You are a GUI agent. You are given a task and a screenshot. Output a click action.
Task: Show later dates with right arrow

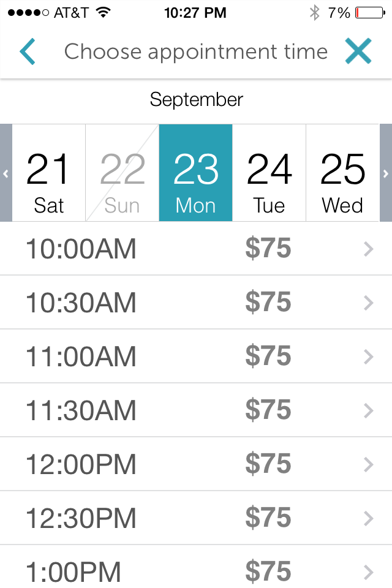click(x=386, y=173)
